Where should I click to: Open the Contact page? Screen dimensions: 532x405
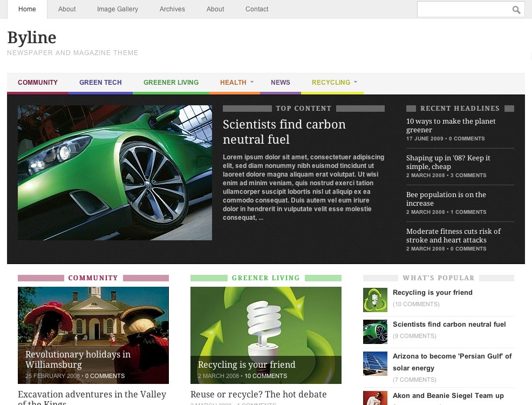[257, 9]
